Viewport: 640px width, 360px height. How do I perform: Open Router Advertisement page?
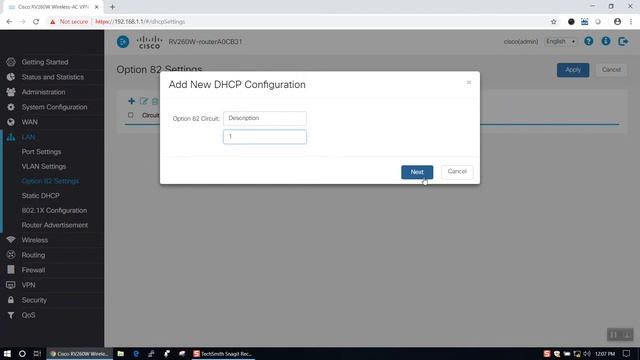coord(55,225)
